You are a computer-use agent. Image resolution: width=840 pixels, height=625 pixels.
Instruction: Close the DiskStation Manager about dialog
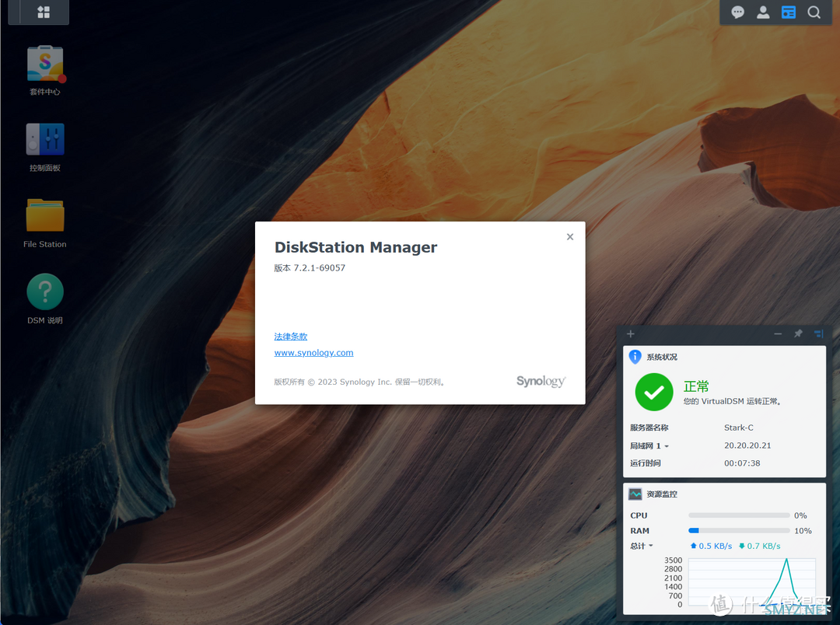570,237
